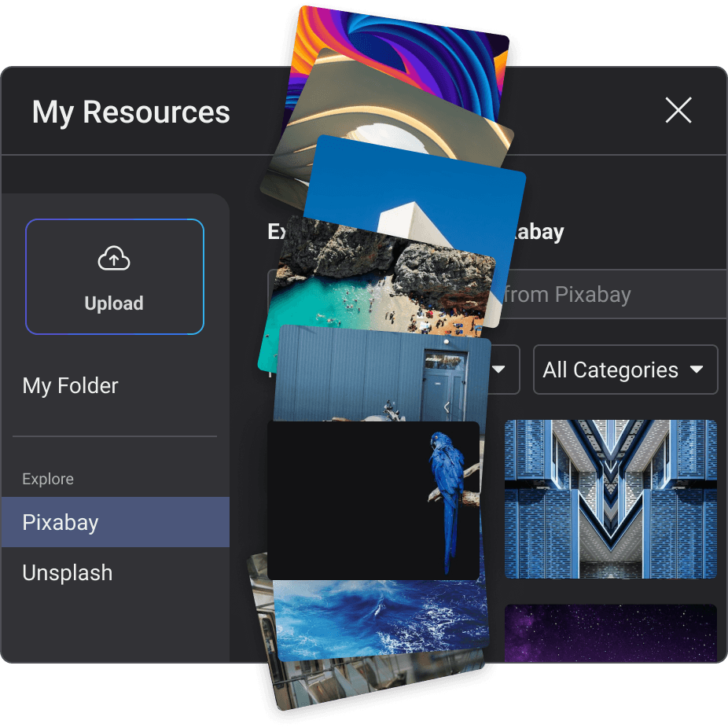Expand the dropdown left of All Categories
728x728 pixels.
coord(503,370)
